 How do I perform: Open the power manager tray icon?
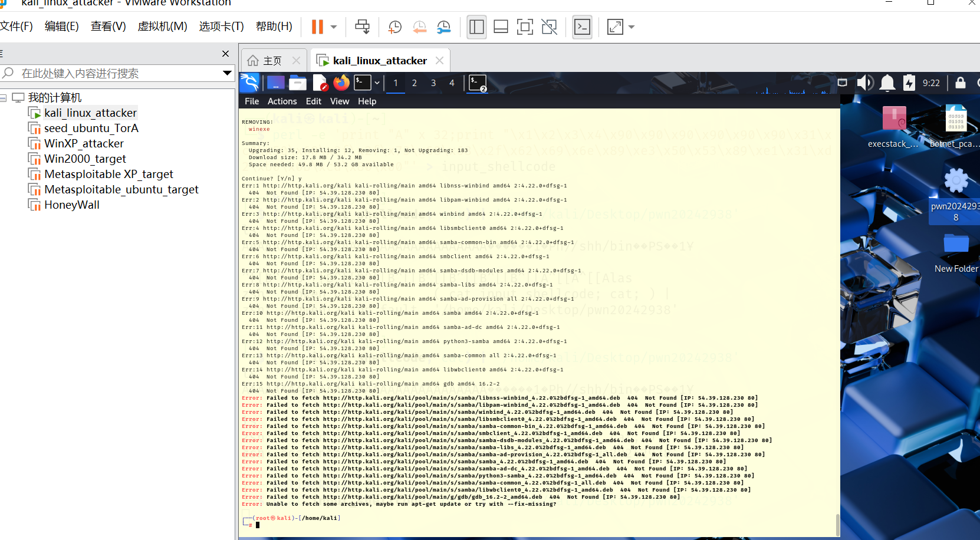click(909, 83)
